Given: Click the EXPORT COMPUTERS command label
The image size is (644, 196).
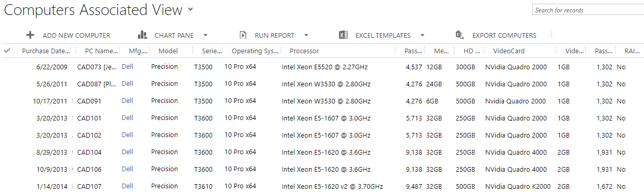Looking at the screenshot, I should coord(504,36).
